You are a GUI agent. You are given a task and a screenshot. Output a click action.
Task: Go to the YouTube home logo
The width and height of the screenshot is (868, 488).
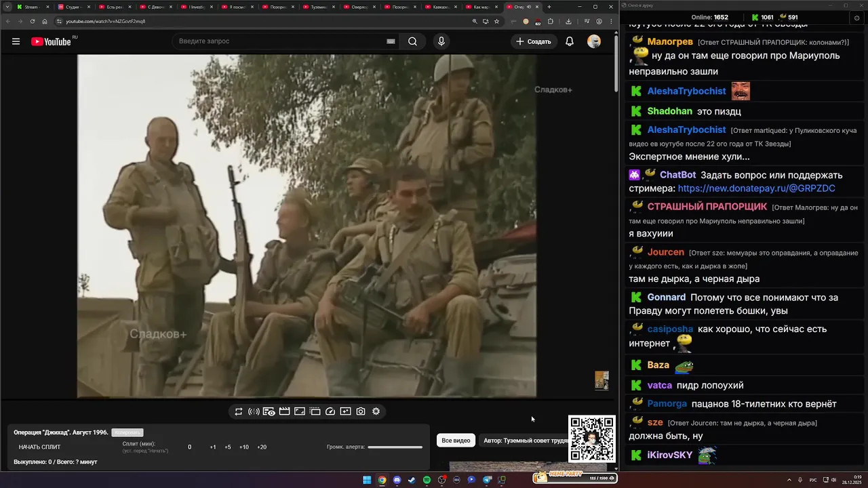pyautogui.click(x=52, y=41)
